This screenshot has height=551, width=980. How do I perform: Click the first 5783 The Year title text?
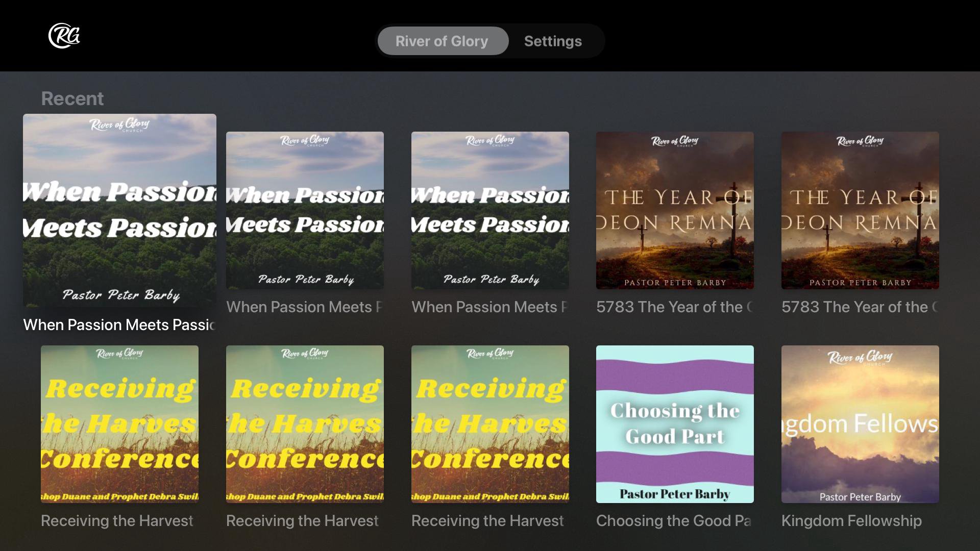point(674,307)
